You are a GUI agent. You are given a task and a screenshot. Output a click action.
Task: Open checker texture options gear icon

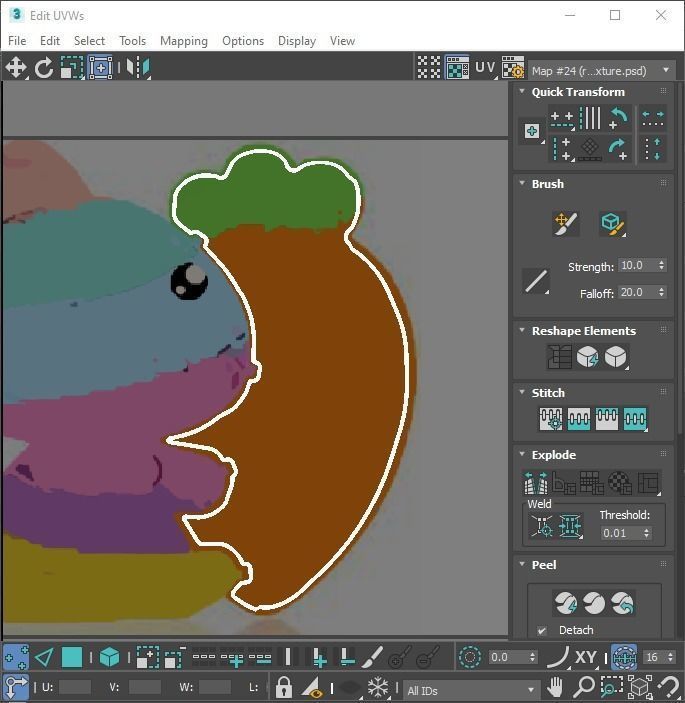pyautogui.click(x=513, y=67)
